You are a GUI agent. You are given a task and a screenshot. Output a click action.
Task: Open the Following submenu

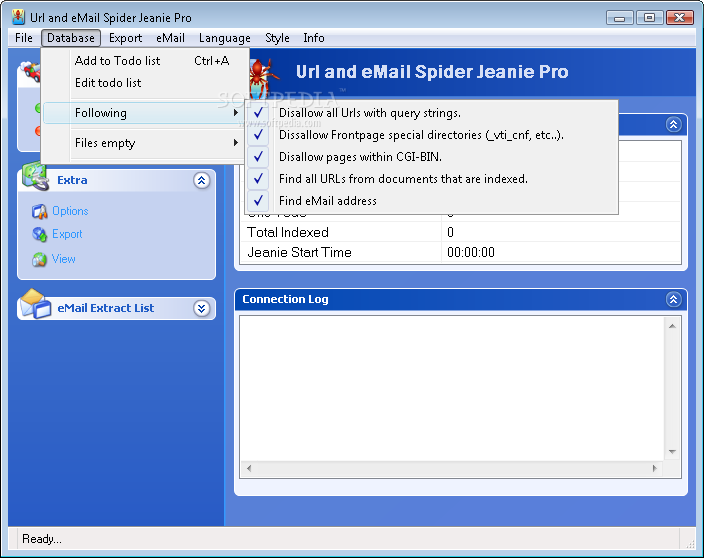(x=143, y=113)
